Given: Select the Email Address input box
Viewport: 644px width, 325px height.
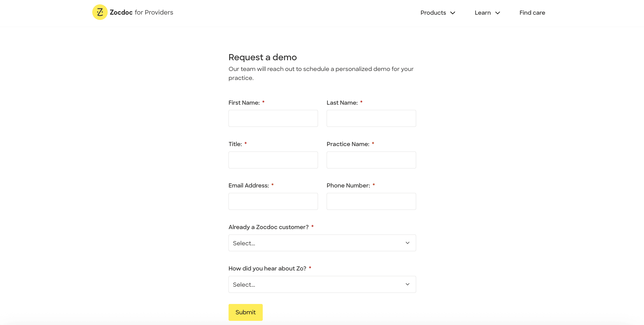Looking at the screenshot, I should (x=273, y=201).
